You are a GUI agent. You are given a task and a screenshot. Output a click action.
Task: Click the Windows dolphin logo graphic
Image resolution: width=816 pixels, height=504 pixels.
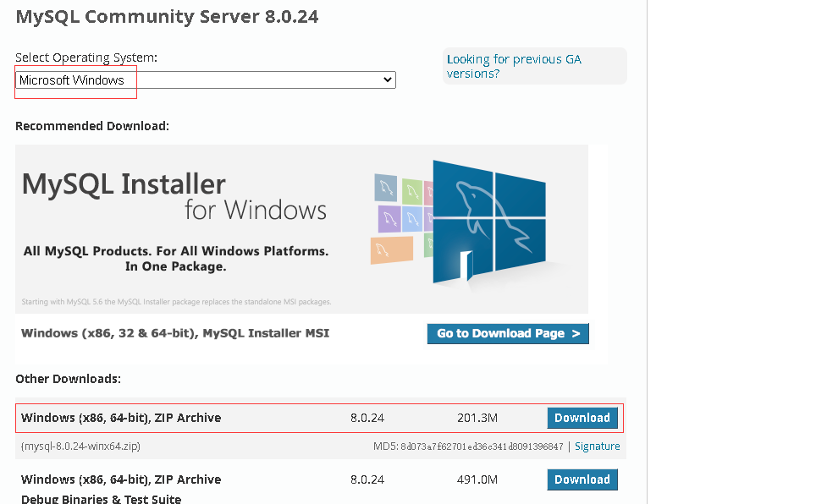click(x=489, y=222)
